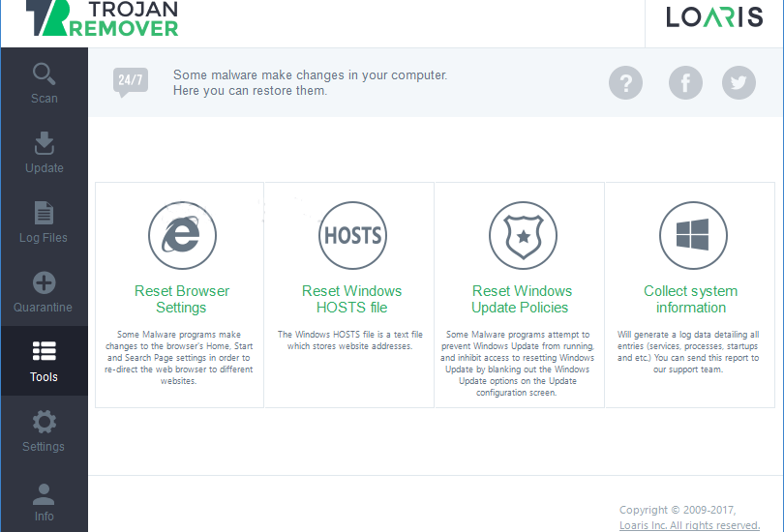
Task: Open the Facebook page icon
Action: [x=685, y=82]
